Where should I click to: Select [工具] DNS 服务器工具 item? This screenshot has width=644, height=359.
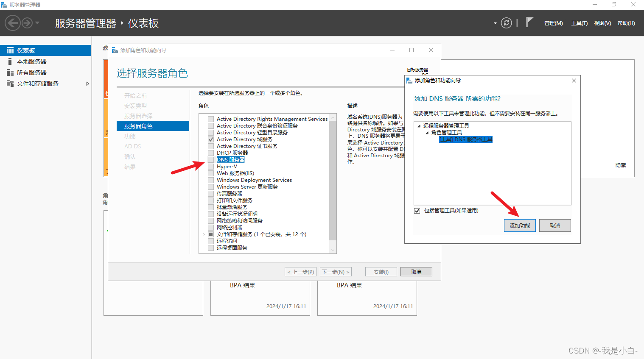pos(466,139)
